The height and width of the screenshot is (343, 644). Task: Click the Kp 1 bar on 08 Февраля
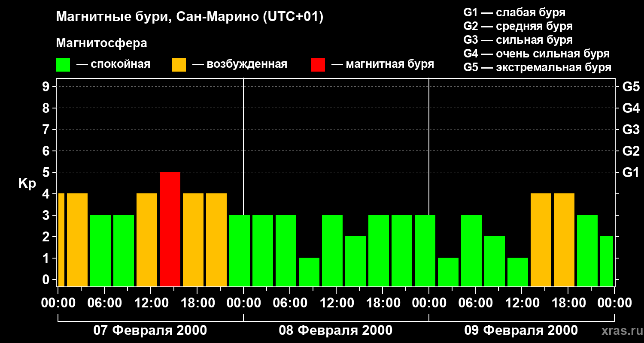[309, 272]
